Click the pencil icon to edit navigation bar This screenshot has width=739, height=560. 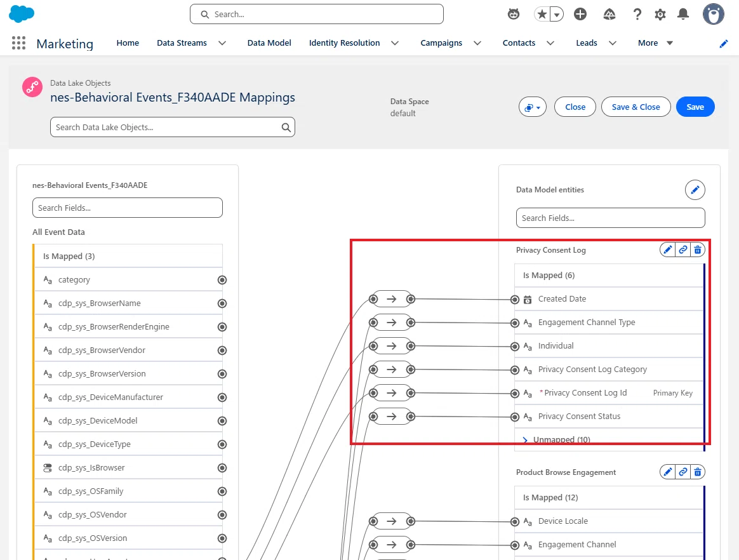(x=724, y=44)
